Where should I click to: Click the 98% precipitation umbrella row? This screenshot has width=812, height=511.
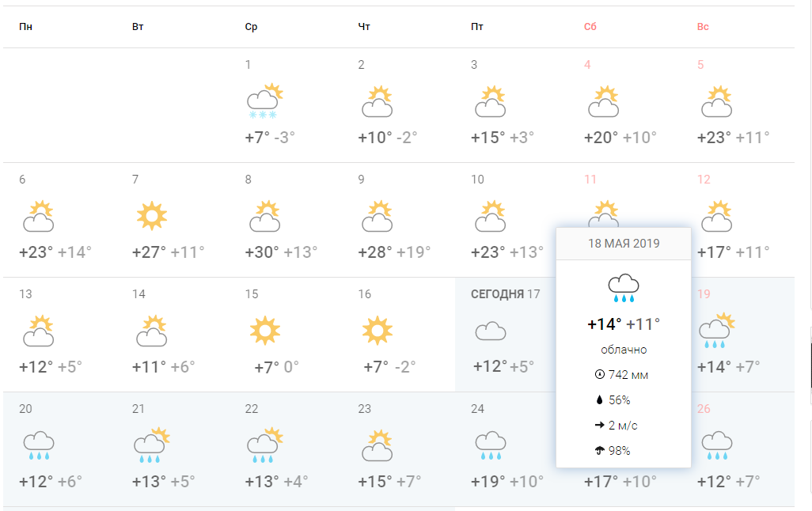point(613,450)
